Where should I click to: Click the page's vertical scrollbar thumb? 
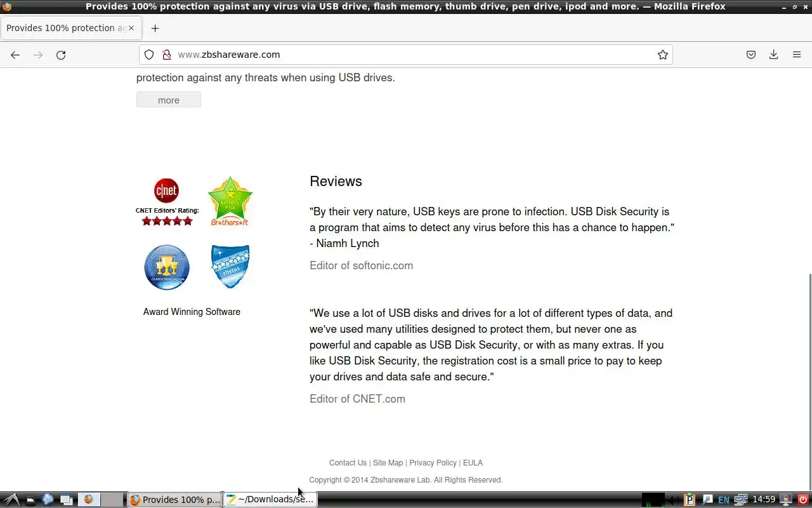tap(809, 381)
